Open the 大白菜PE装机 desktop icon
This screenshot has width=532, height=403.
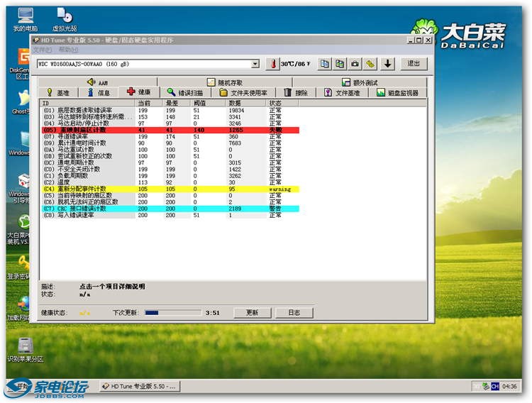point(18,229)
